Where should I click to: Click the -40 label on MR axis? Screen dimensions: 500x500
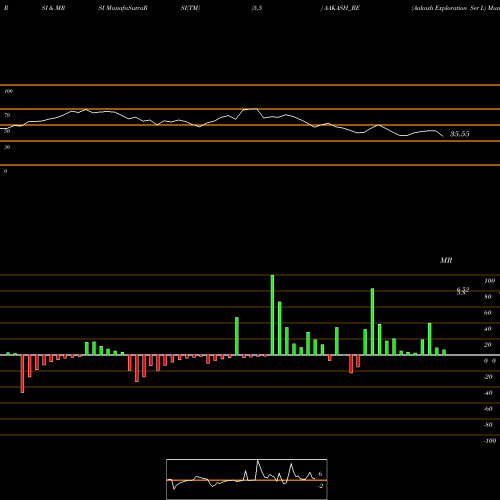pyautogui.click(x=488, y=393)
